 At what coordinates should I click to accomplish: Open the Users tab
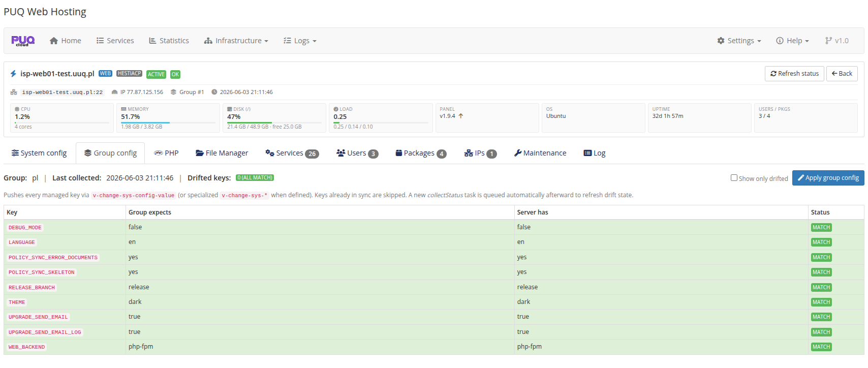pyautogui.click(x=357, y=153)
